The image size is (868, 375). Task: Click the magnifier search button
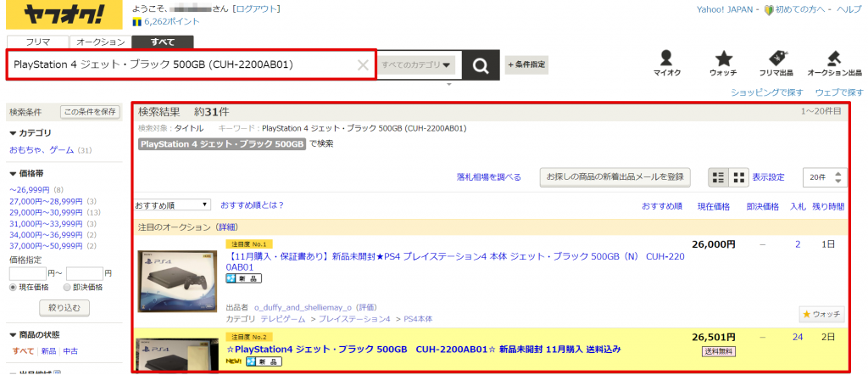[x=481, y=65]
